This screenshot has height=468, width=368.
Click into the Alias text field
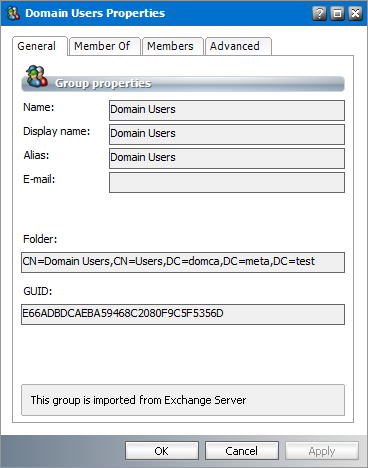point(227,158)
